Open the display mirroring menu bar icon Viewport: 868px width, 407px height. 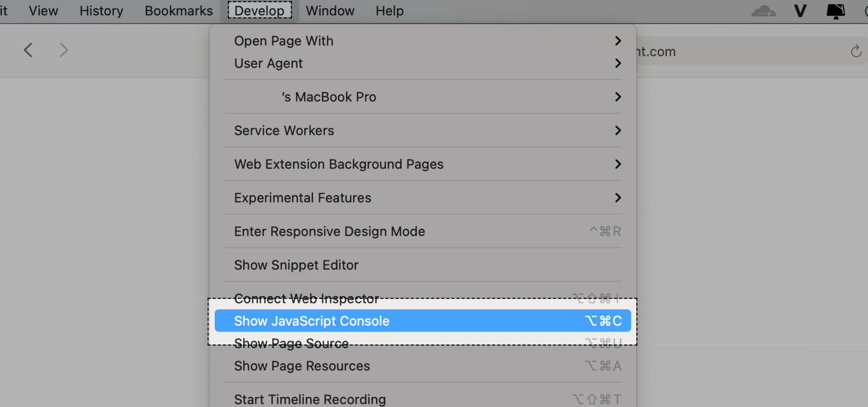point(835,11)
